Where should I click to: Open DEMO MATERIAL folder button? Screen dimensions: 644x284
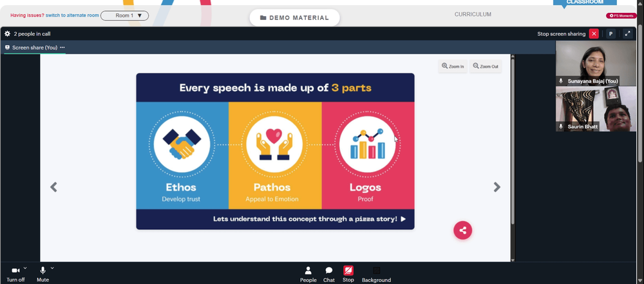click(294, 17)
